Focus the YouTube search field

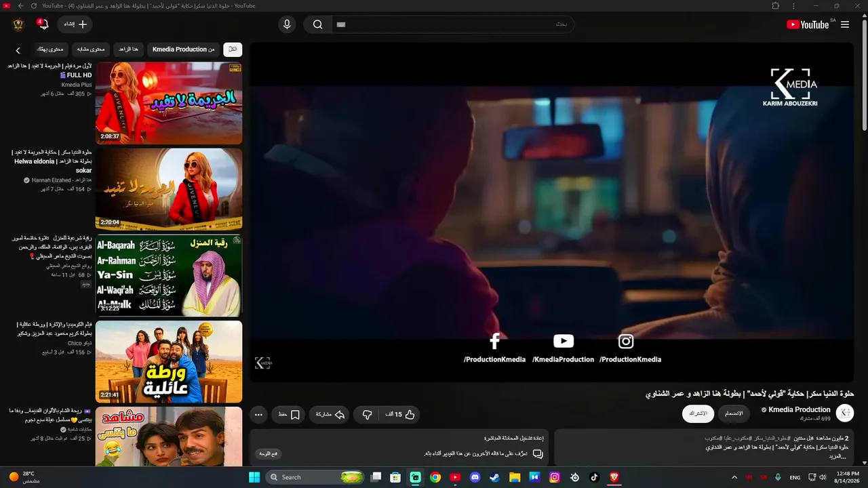453,24
